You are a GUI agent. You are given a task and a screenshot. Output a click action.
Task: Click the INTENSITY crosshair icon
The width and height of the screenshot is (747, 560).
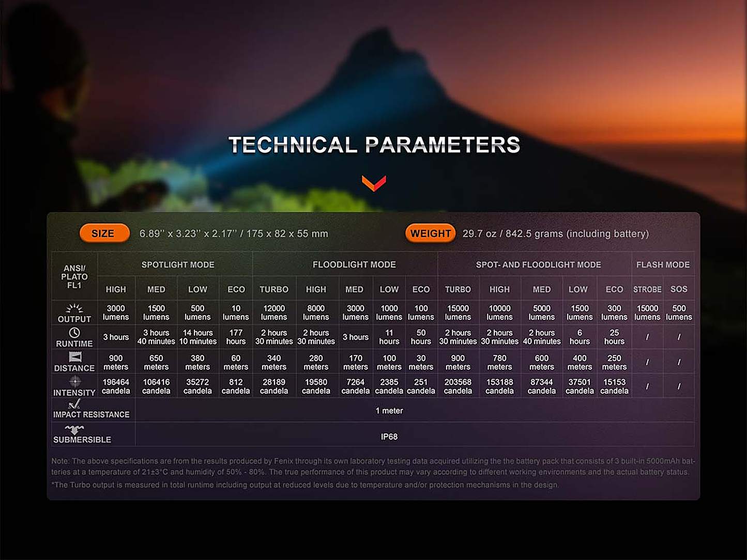pyautogui.click(x=75, y=381)
